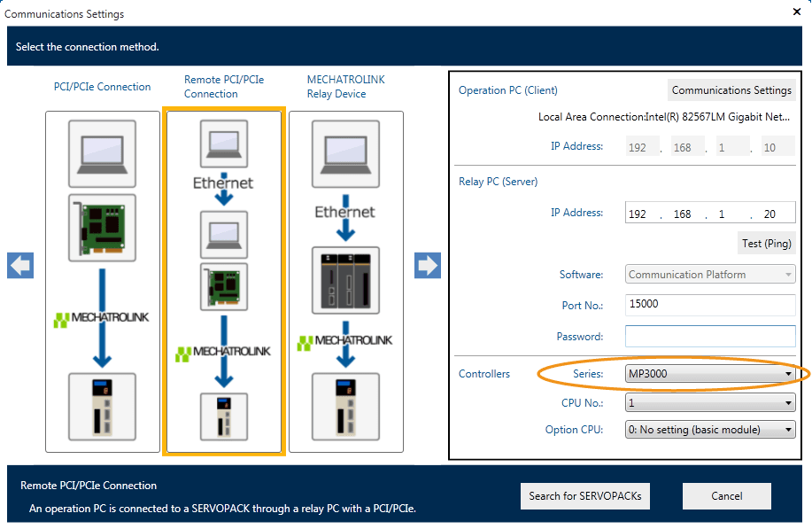
Task: Select the laptop icon in PCI/PCIe Connection
Action: point(102,152)
